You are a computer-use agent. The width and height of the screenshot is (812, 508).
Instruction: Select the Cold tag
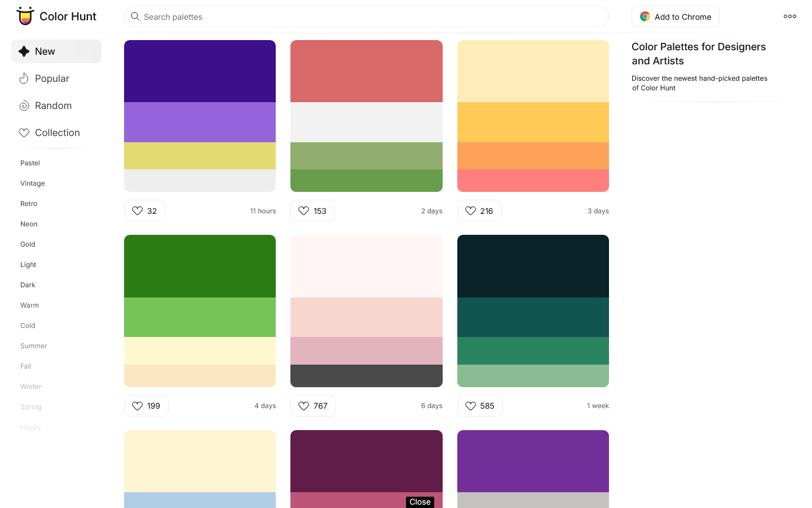(28, 326)
